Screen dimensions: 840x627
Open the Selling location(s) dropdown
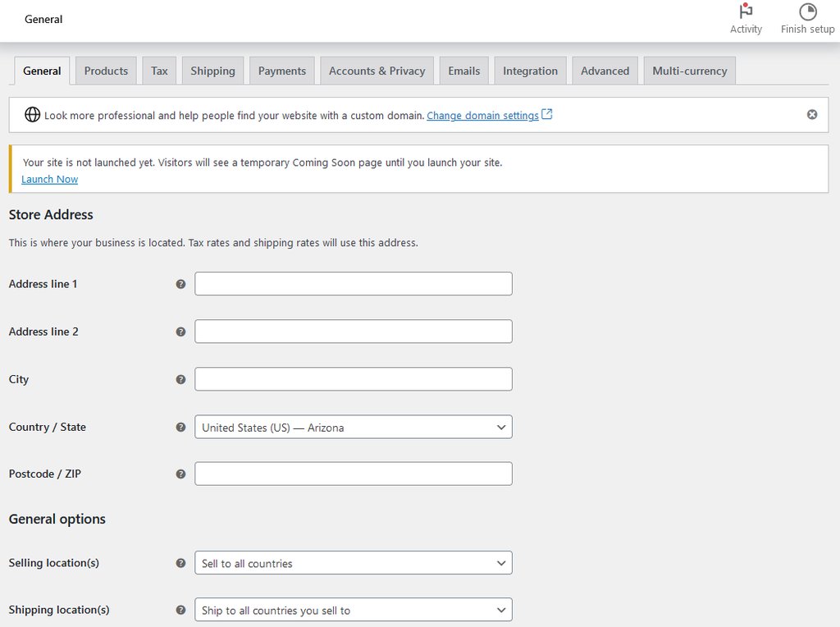[353, 563]
